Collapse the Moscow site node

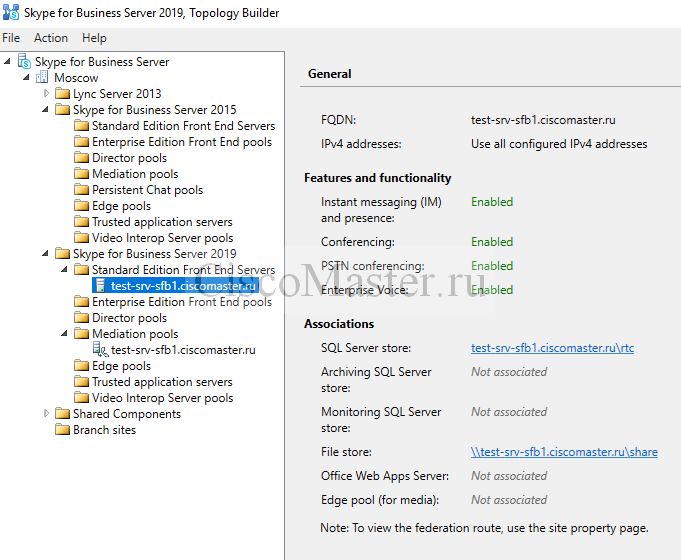(x=26, y=78)
